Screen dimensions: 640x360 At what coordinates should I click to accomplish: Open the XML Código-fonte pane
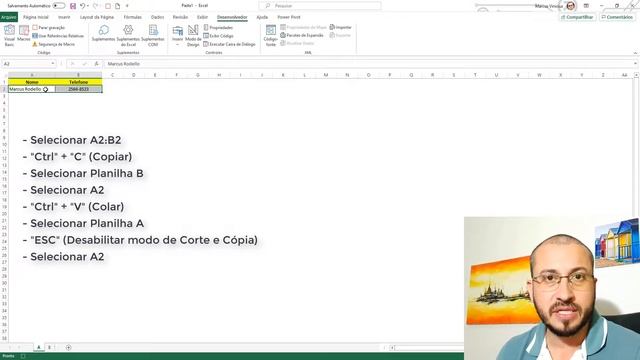(271, 36)
